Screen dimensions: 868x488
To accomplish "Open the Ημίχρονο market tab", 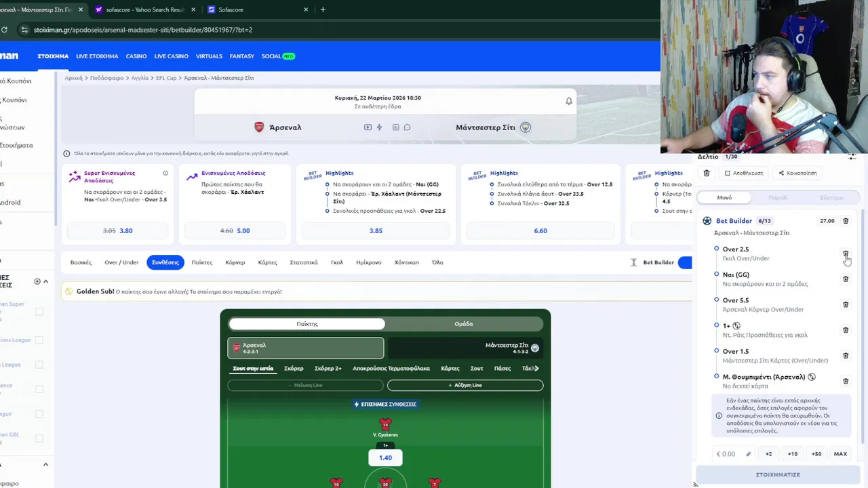I will 369,262.
